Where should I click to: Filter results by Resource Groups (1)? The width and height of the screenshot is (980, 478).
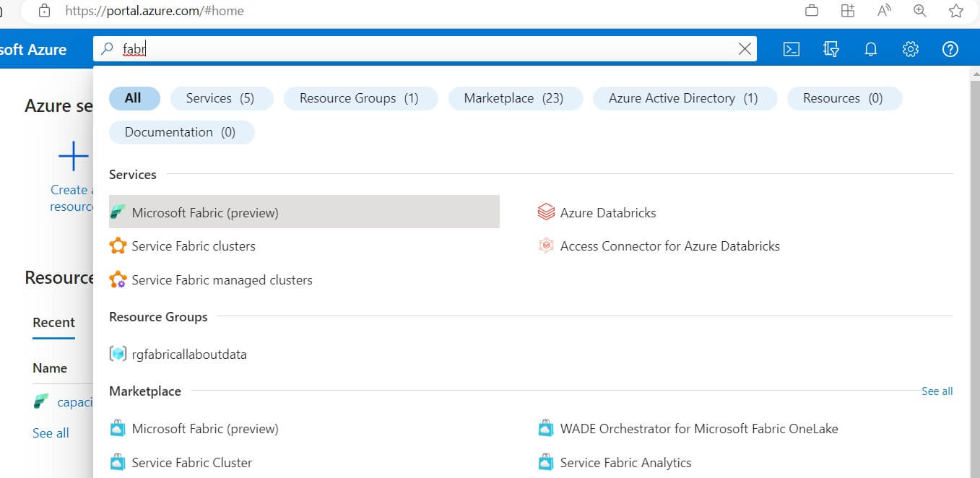click(360, 98)
